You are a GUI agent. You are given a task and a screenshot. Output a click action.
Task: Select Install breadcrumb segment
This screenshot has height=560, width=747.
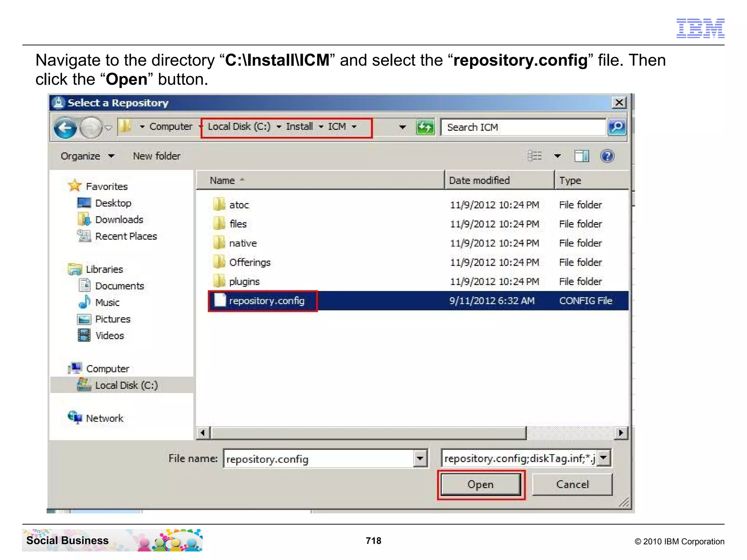click(299, 127)
